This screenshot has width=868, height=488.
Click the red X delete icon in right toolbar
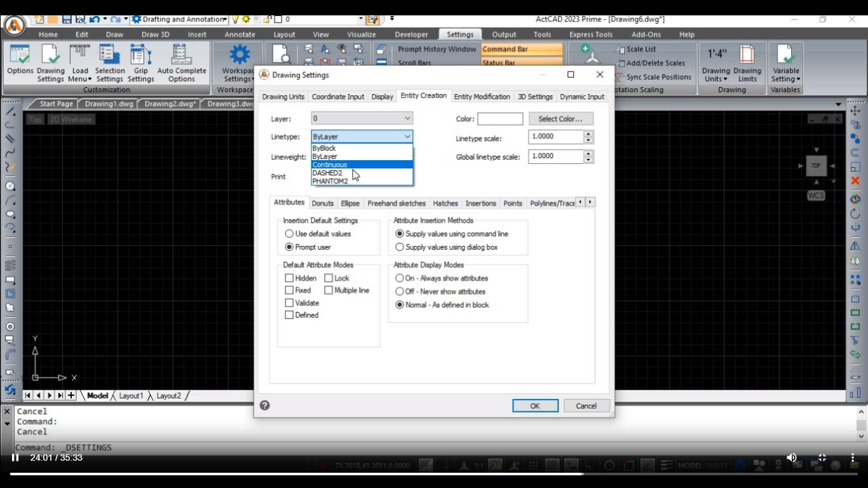tap(855, 181)
